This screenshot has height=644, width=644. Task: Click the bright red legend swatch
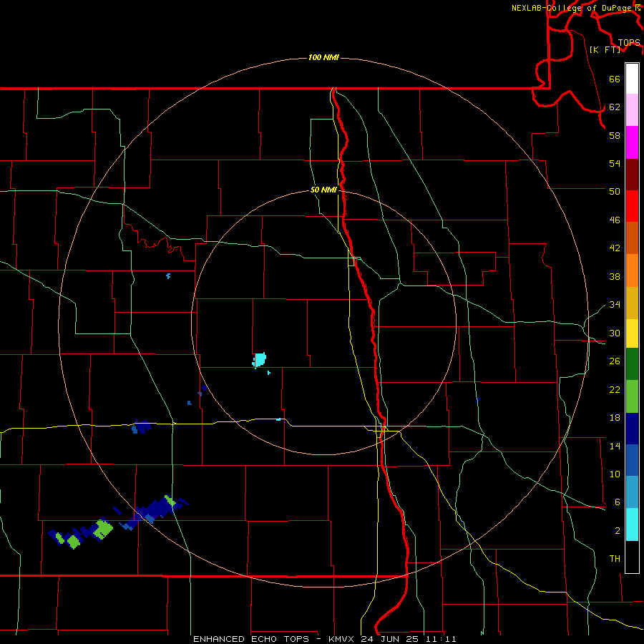[632, 206]
